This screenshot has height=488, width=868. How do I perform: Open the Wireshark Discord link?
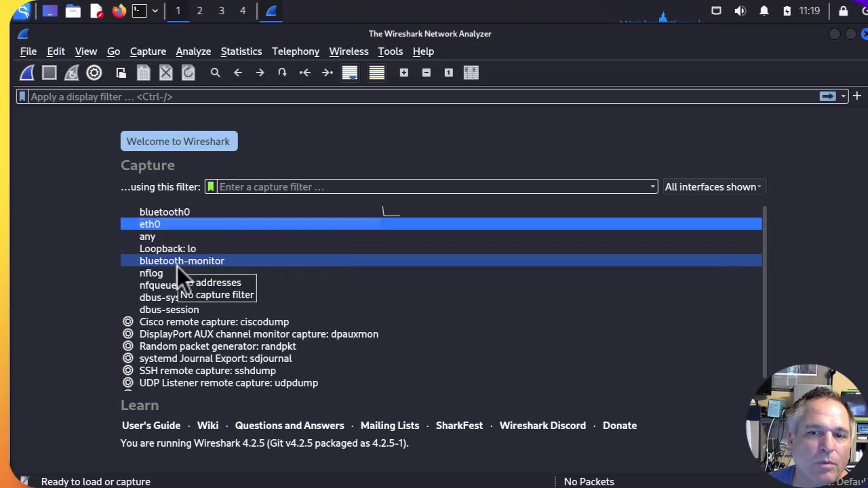point(542,426)
